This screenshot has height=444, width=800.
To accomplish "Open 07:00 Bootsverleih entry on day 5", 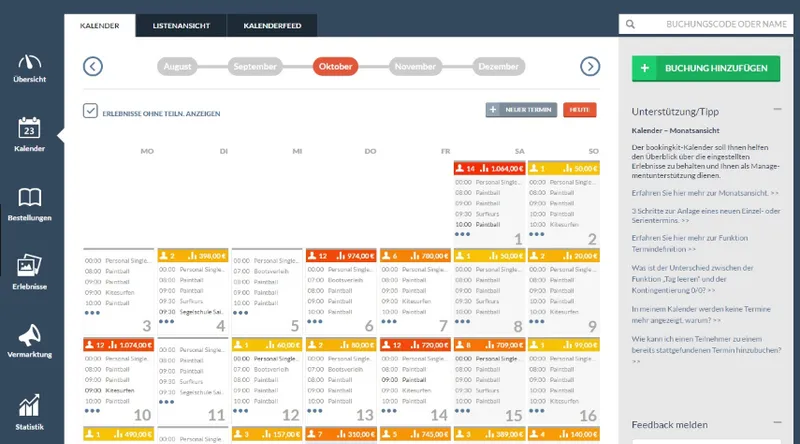I will [x=261, y=272].
